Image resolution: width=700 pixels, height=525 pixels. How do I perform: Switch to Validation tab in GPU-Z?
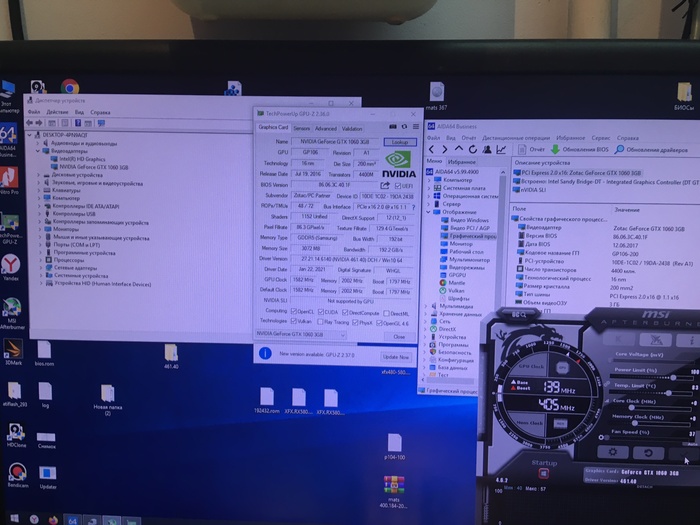(352, 129)
